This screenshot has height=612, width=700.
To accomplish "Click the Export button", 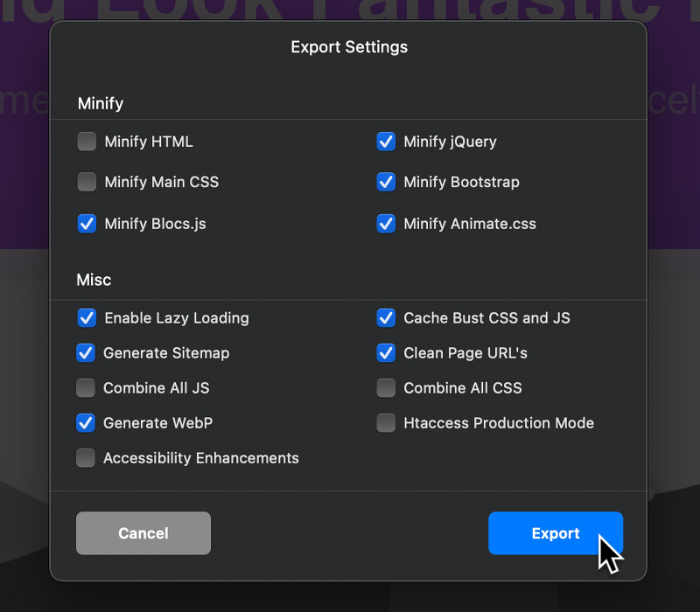I will click(555, 533).
